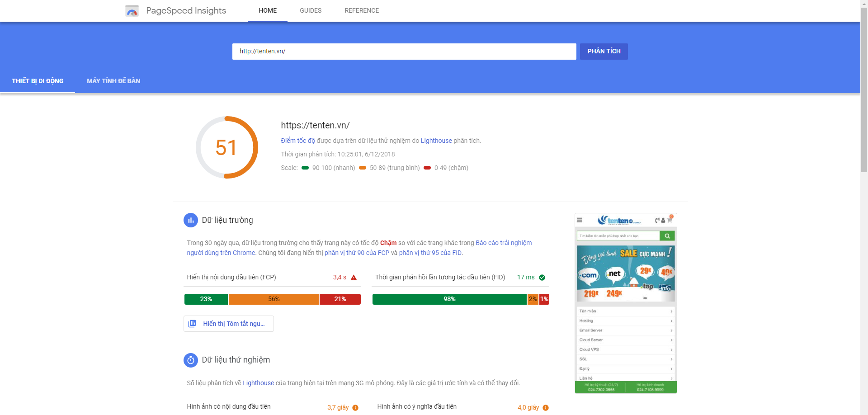
Task: Click the red warning triangle next to FCP
Action: [x=354, y=278]
